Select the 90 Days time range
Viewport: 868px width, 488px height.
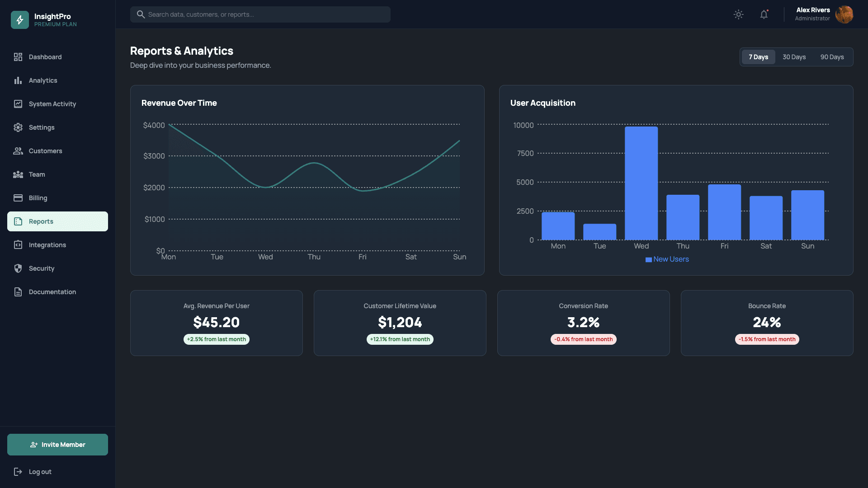[x=832, y=57]
